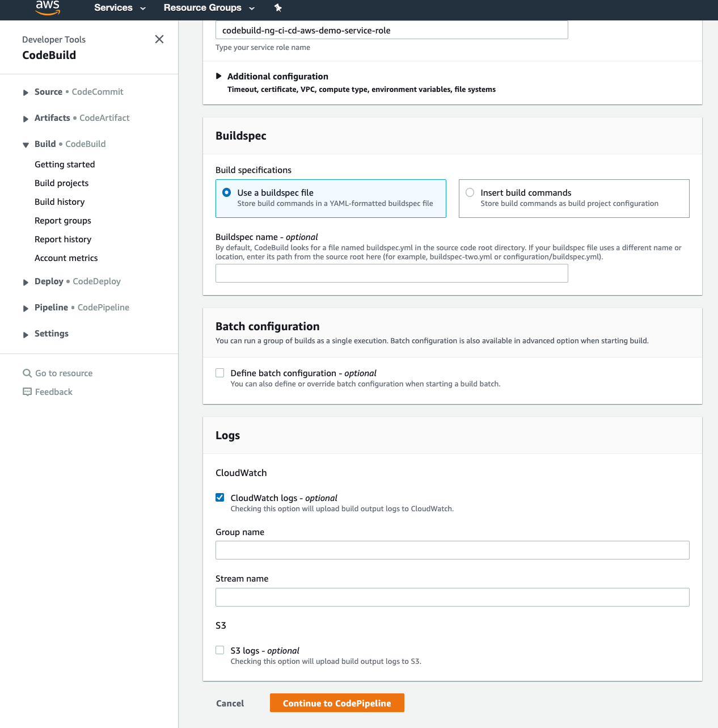
Task: Open Report history page
Action: click(x=63, y=239)
